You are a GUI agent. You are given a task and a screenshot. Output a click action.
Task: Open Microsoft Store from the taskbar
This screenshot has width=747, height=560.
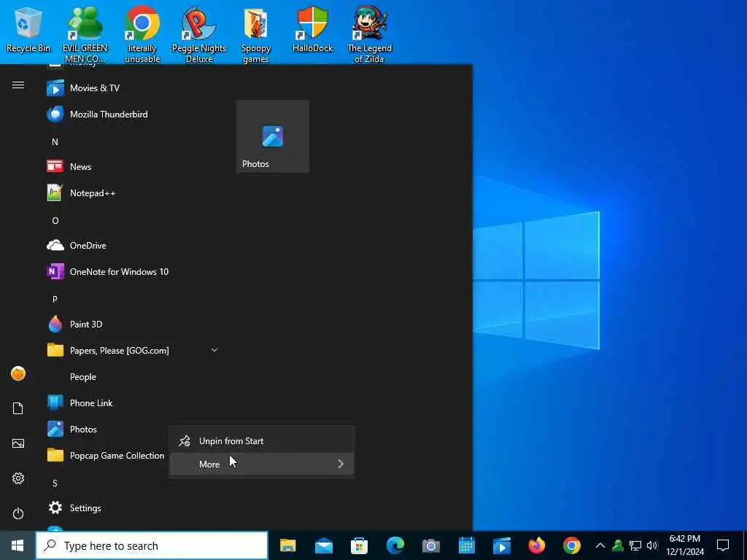coord(359,545)
